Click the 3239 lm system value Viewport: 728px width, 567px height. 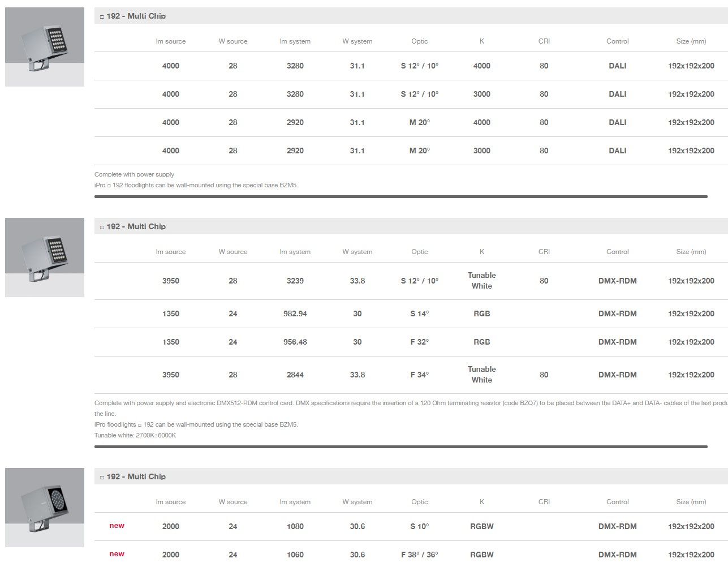click(x=295, y=281)
